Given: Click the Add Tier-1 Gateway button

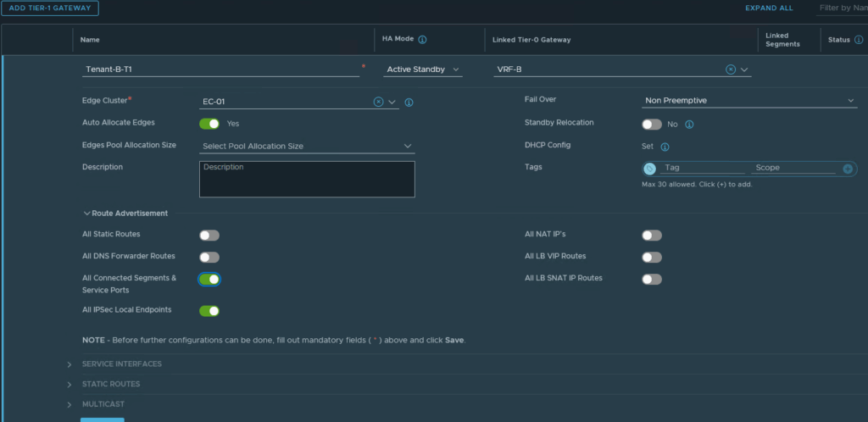Looking at the screenshot, I should pos(50,8).
